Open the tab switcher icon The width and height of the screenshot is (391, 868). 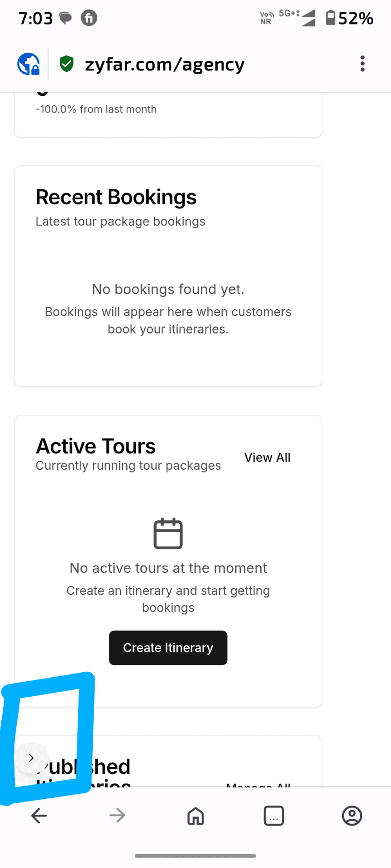click(x=274, y=816)
